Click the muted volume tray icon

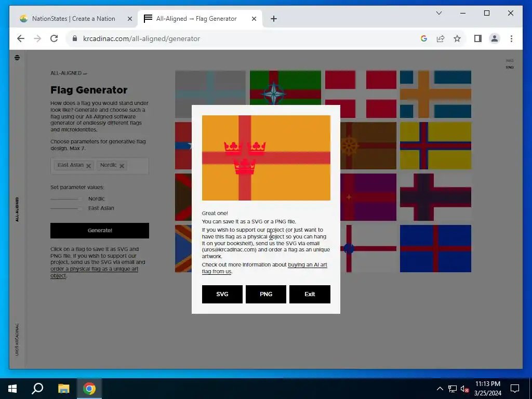(x=464, y=389)
